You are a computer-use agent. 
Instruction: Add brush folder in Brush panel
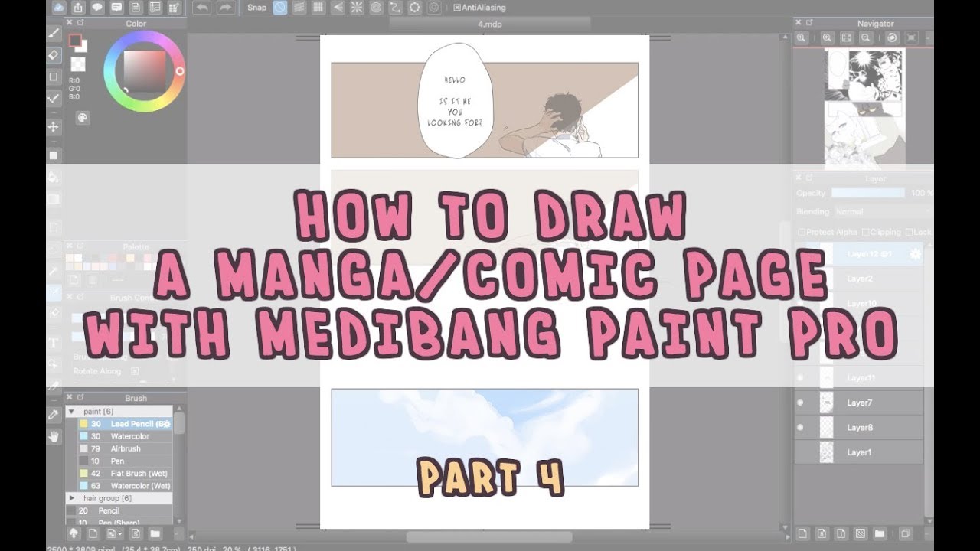click(154, 533)
